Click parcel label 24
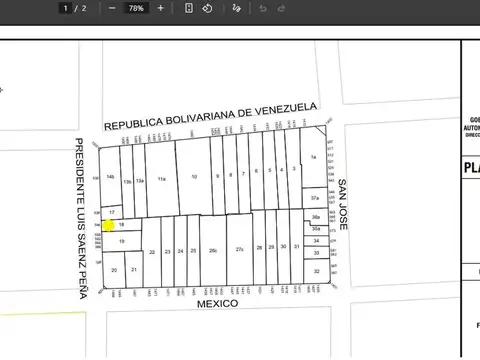Screen dimensions: 480x360 point(180,251)
